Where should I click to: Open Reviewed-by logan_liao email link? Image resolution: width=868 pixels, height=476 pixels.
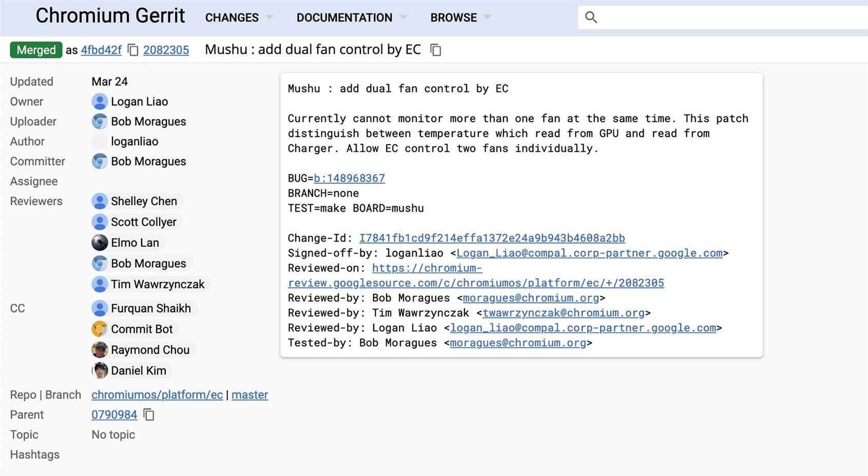(x=583, y=328)
